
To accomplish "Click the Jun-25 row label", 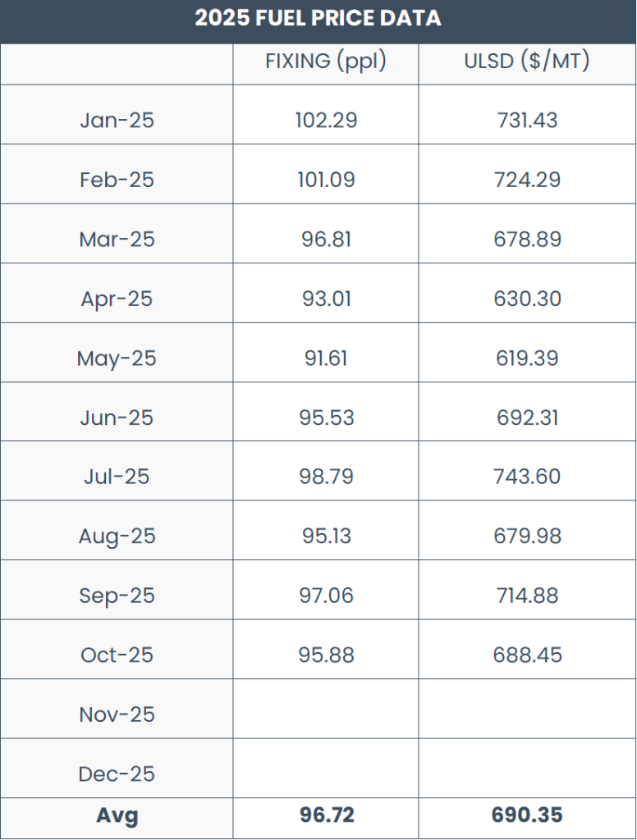I will [117, 418].
